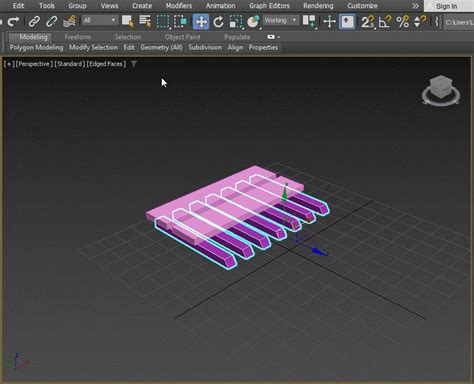Click Select and Manipulate crosshair icon
Screen dimensions: 474x384
click(329, 22)
